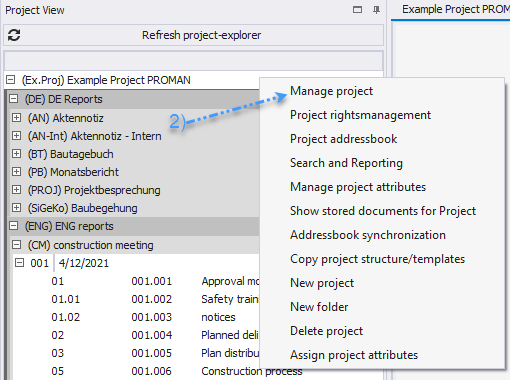Select New project in context menu

pos(322,283)
